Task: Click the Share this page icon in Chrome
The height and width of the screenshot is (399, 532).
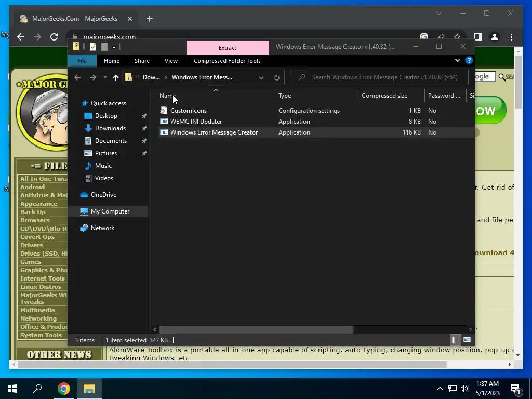Action: tap(441, 36)
